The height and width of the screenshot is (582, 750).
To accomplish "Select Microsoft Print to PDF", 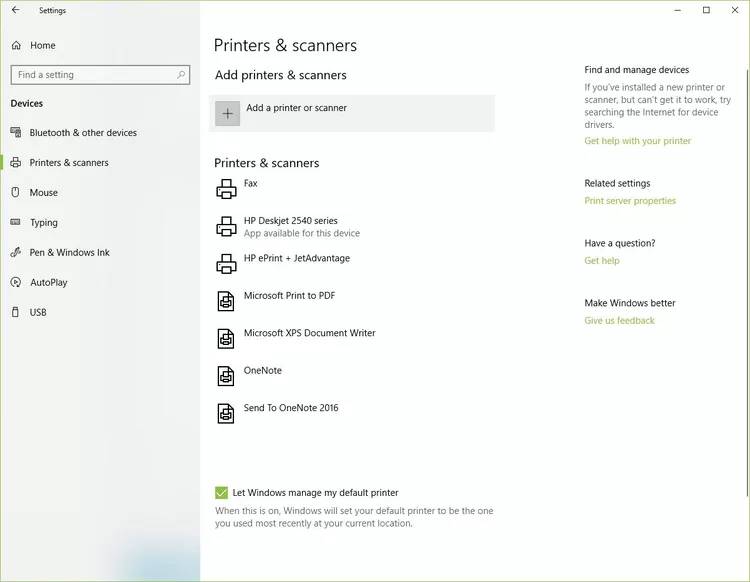I will [x=289, y=295].
